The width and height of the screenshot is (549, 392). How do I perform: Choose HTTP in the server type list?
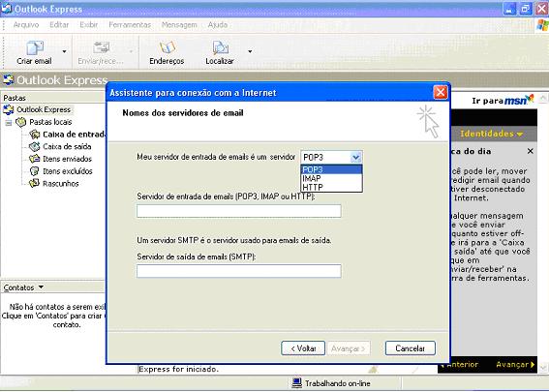(331, 187)
